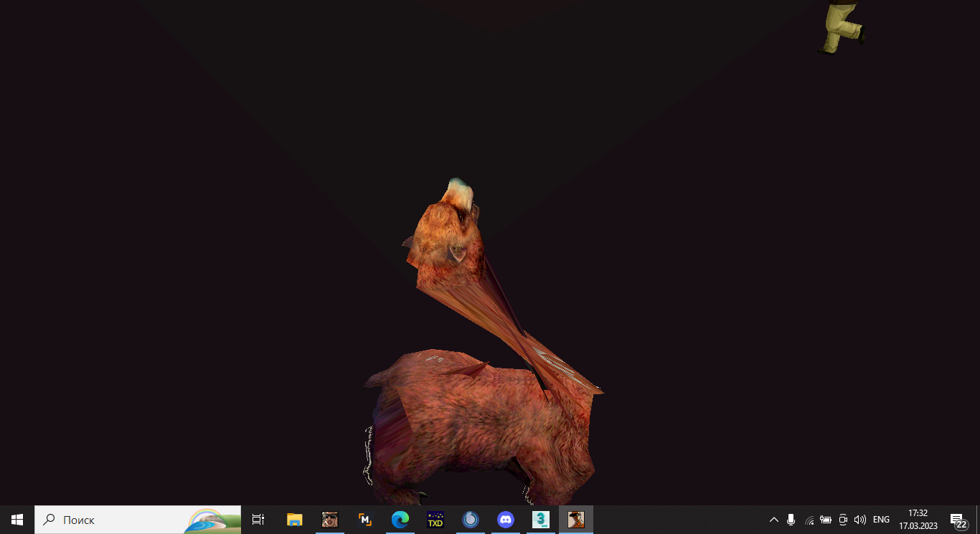Viewport: 980px width, 534px height.
Task: Switch to the sunglasses character game icon
Action: (329, 520)
